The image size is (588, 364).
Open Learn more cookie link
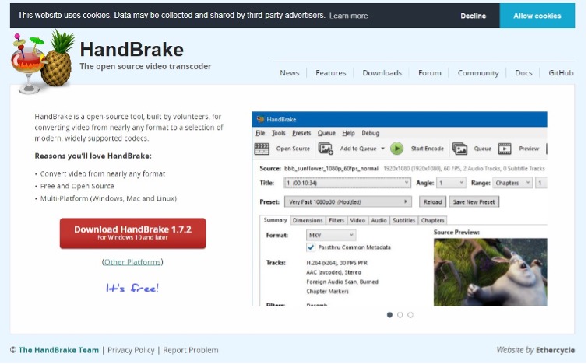(x=348, y=16)
